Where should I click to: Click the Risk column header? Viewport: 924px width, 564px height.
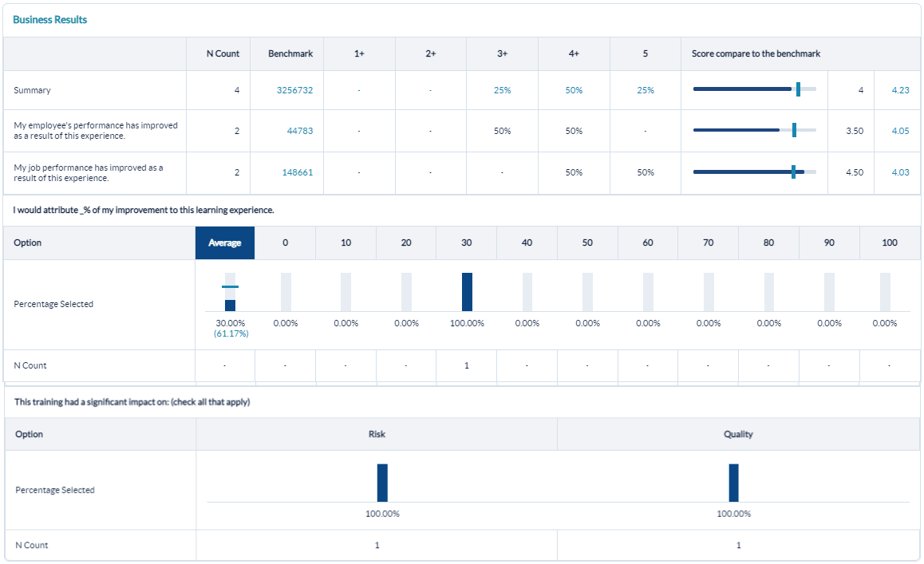coord(377,434)
